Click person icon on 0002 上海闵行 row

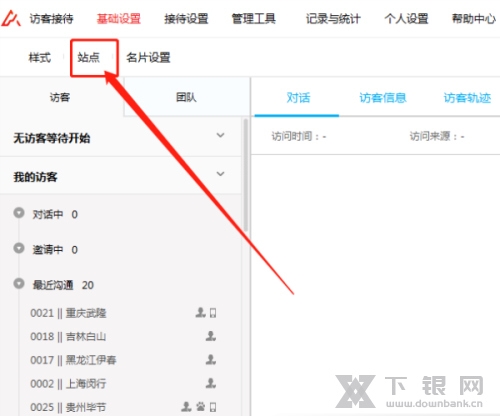211,383
